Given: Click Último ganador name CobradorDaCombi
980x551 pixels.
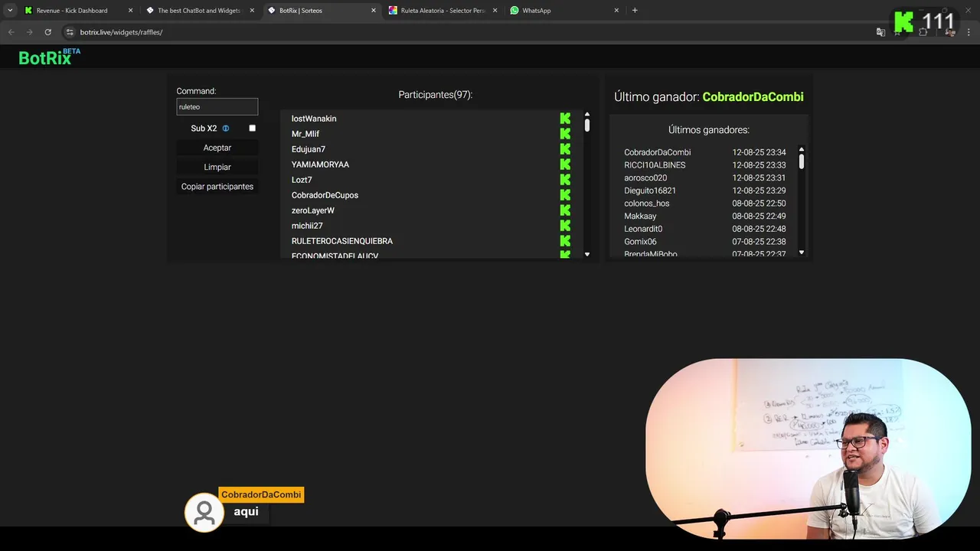Looking at the screenshot, I should click(x=753, y=97).
